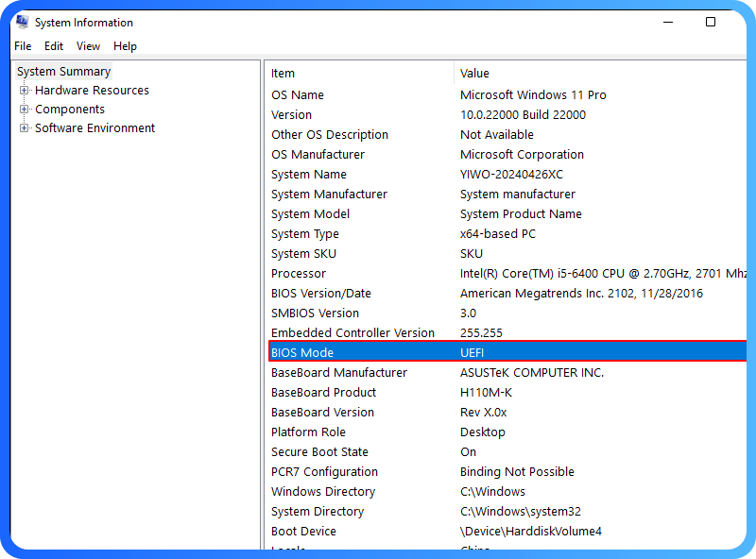The width and height of the screenshot is (756, 559).
Task: Select the Version row
Action: (507, 114)
